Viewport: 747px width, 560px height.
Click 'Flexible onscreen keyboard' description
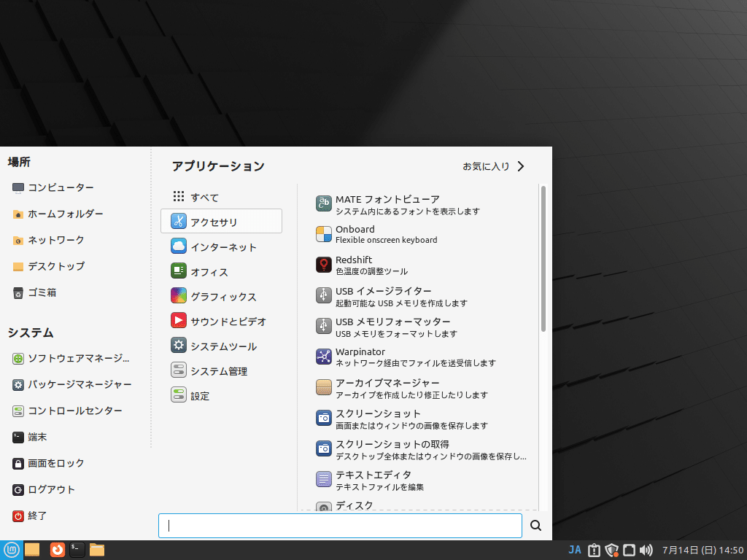point(386,240)
